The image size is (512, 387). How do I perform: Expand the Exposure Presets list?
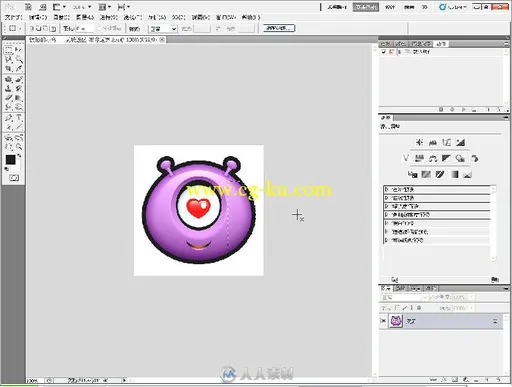coord(386,206)
